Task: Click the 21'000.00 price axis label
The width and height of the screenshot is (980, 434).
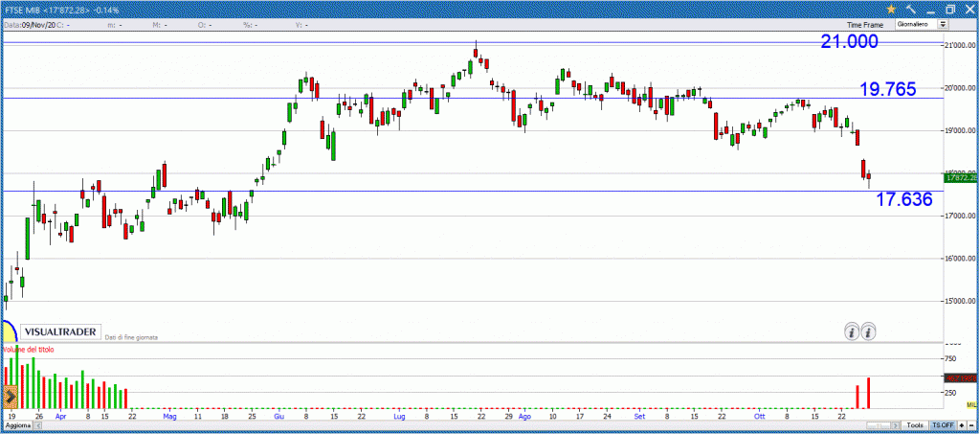Action: point(959,46)
